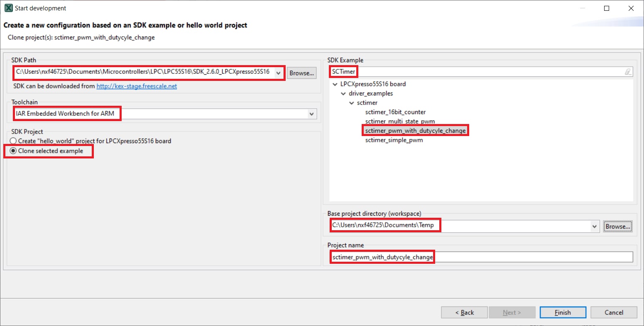Select Create "hello_world" project radio button
Screen dimensions: 644x326
click(13, 141)
